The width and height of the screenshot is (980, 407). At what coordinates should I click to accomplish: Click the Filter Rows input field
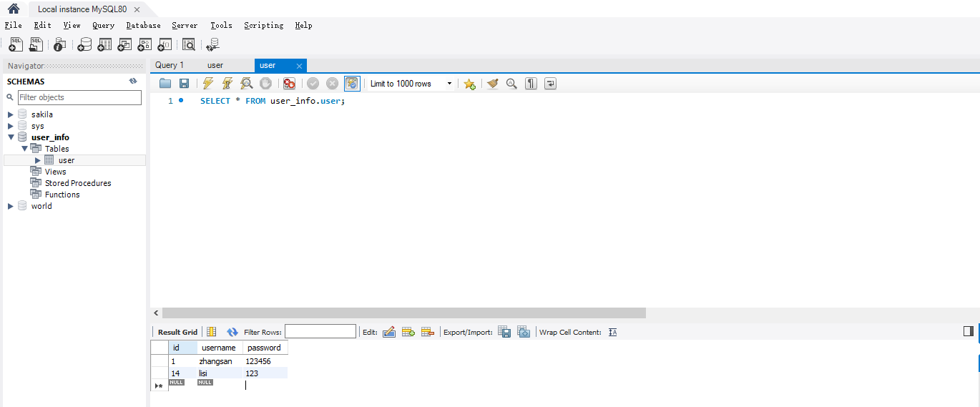[x=320, y=331]
